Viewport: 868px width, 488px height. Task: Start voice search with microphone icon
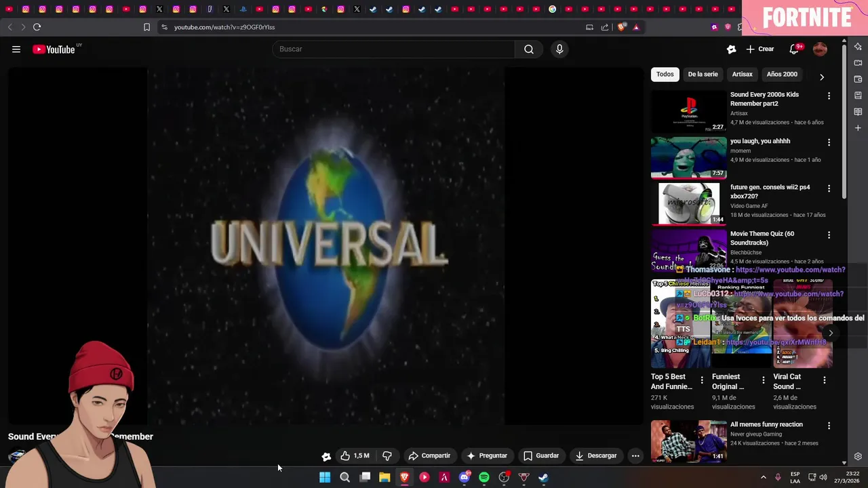559,49
